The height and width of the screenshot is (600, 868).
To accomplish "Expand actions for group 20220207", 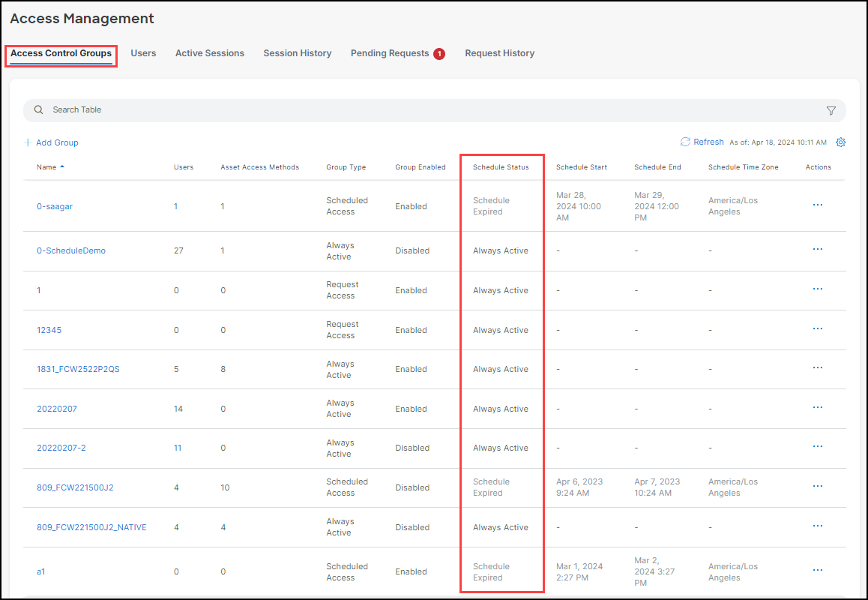I will pos(817,406).
